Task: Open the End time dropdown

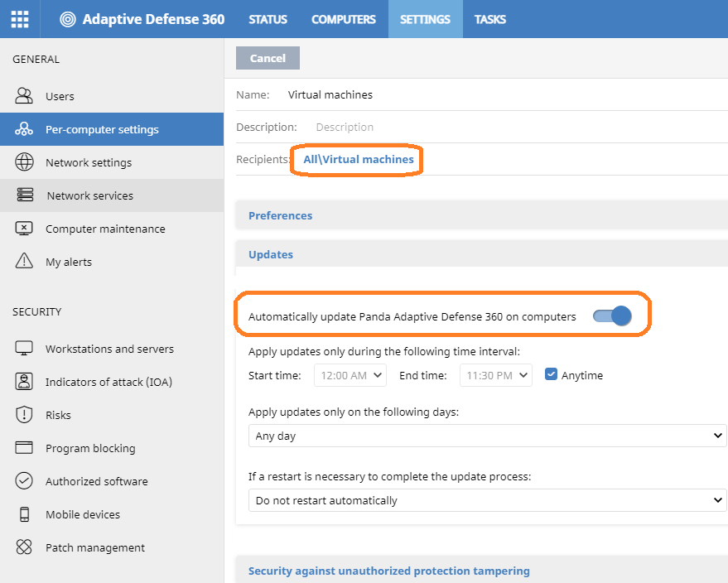Action: tap(496, 375)
